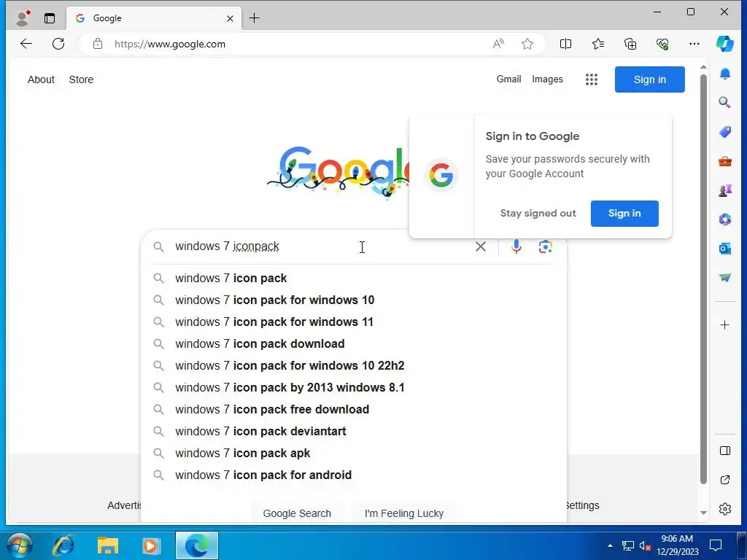Click the Read aloud icon

pyautogui.click(x=498, y=44)
